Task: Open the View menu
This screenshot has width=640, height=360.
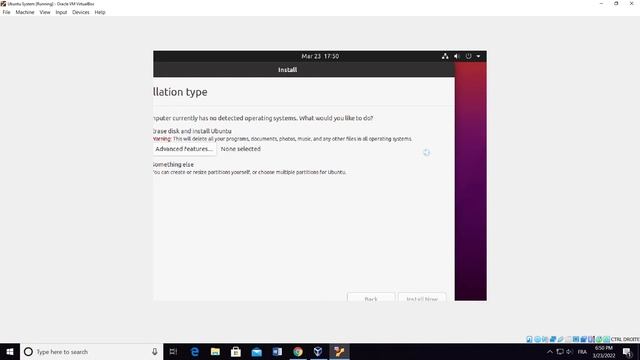Action: (x=45, y=12)
